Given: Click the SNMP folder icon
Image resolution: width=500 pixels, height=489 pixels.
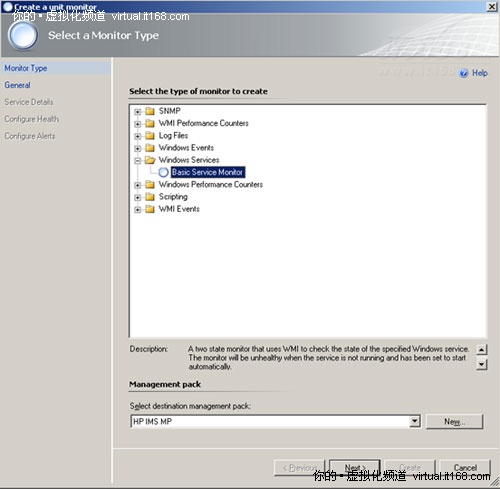Looking at the screenshot, I should point(150,111).
